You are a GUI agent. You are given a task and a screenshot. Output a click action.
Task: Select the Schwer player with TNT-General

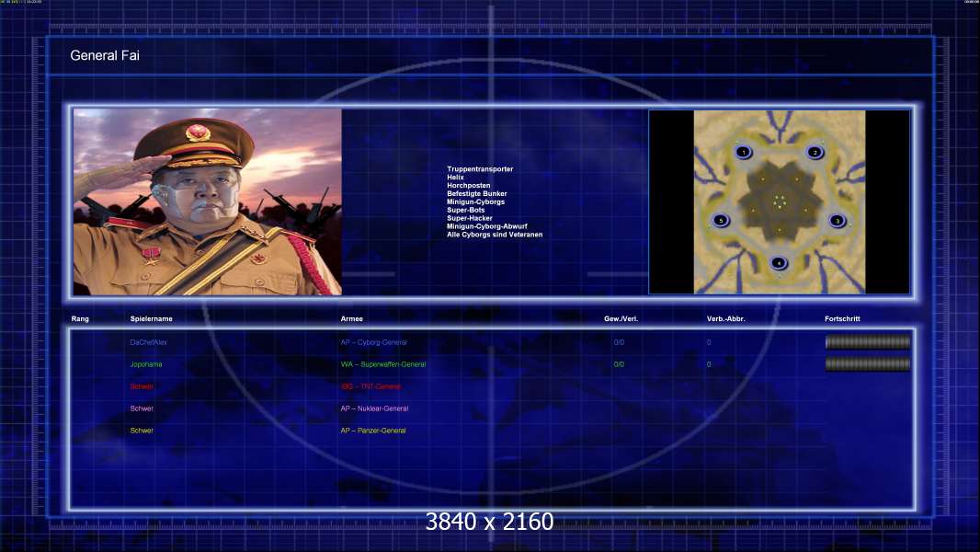click(142, 386)
